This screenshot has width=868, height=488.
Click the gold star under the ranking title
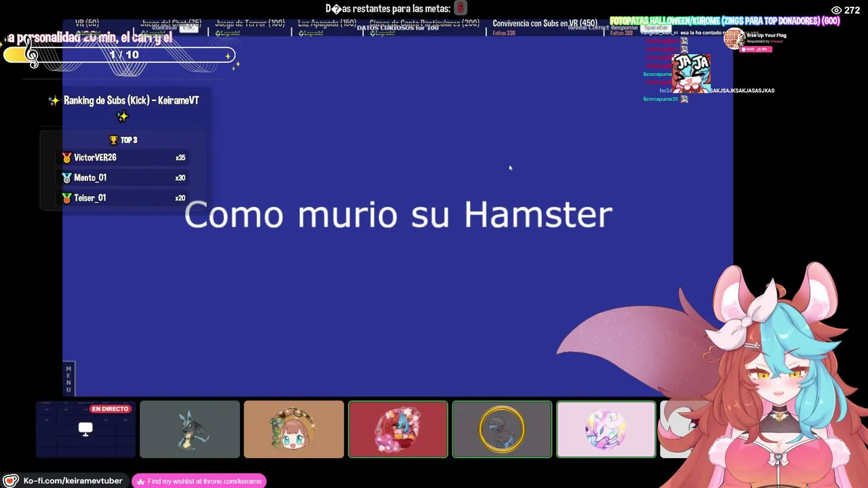pyautogui.click(x=122, y=117)
